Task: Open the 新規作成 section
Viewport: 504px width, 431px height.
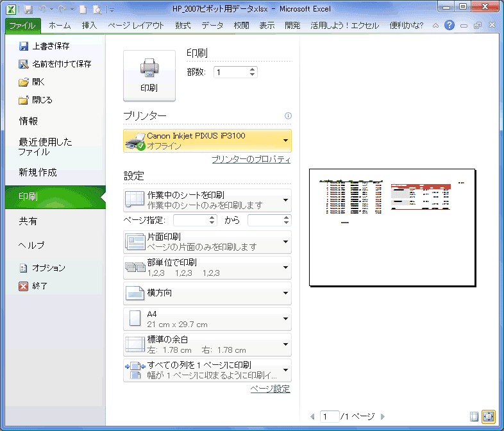Action: pyautogui.click(x=38, y=173)
